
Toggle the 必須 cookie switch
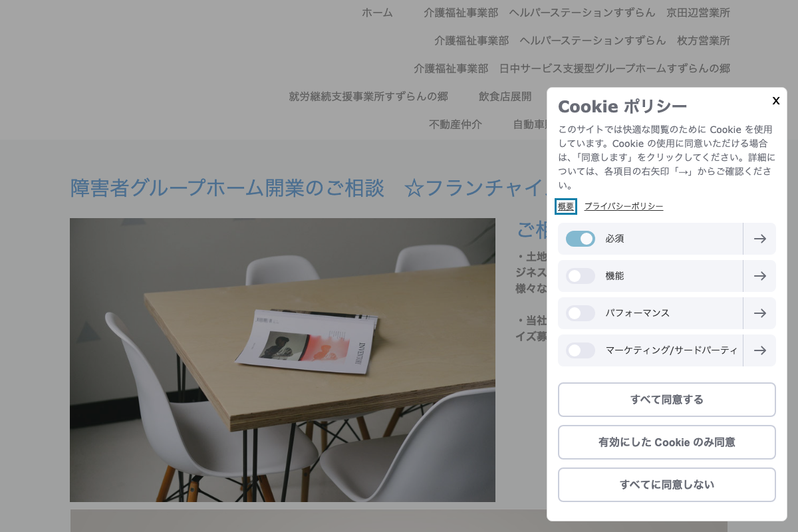click(581, 239)
